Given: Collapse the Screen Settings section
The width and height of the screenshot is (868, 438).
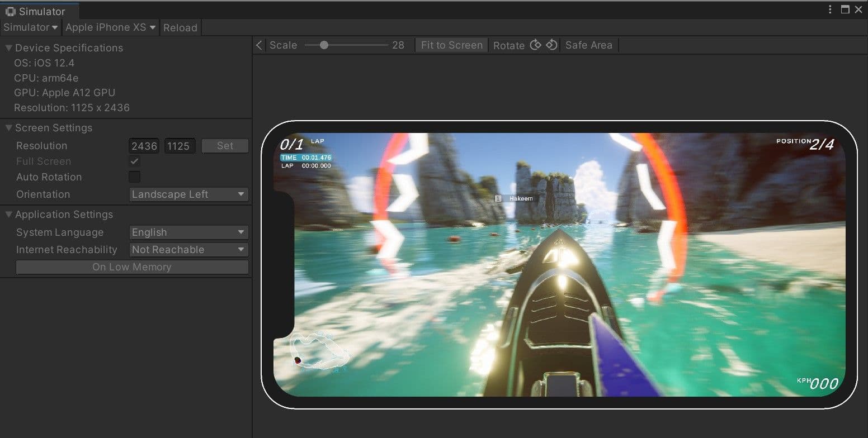Looking at the screenshot, I should pos(8,128).
